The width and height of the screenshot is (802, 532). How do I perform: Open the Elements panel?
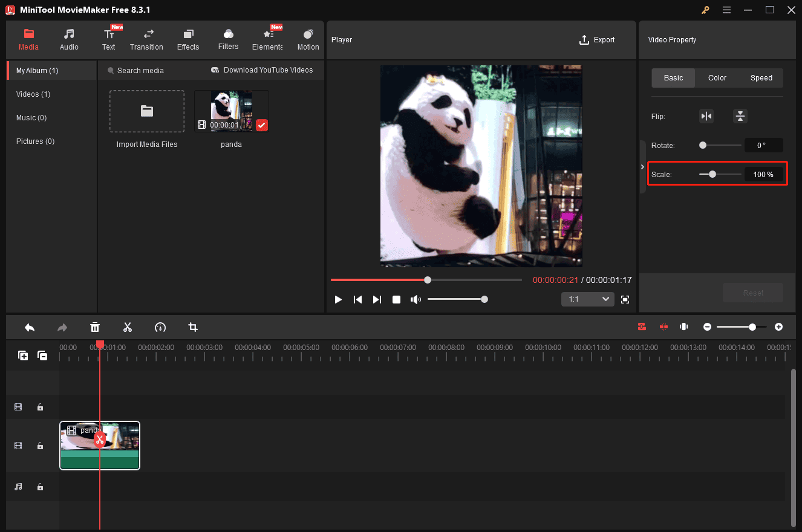pyautogui.click(x=267, y=39)
